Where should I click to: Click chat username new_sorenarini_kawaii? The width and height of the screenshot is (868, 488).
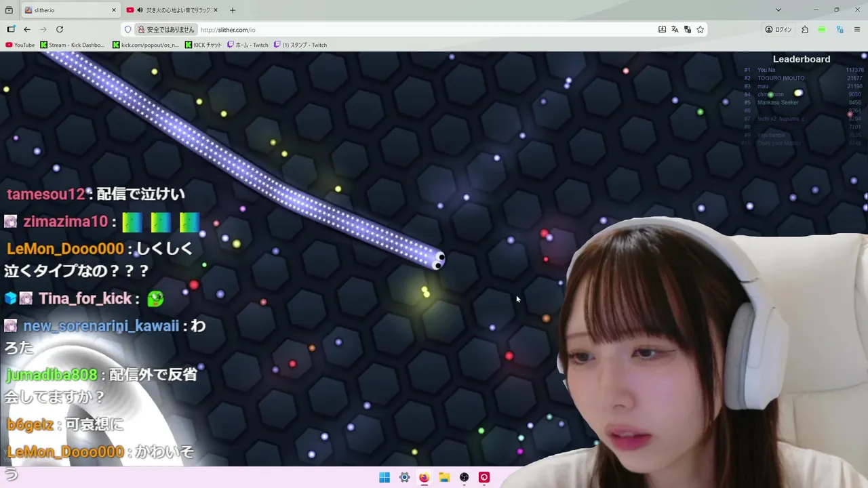pyautogui.click(x=101, y=326)
